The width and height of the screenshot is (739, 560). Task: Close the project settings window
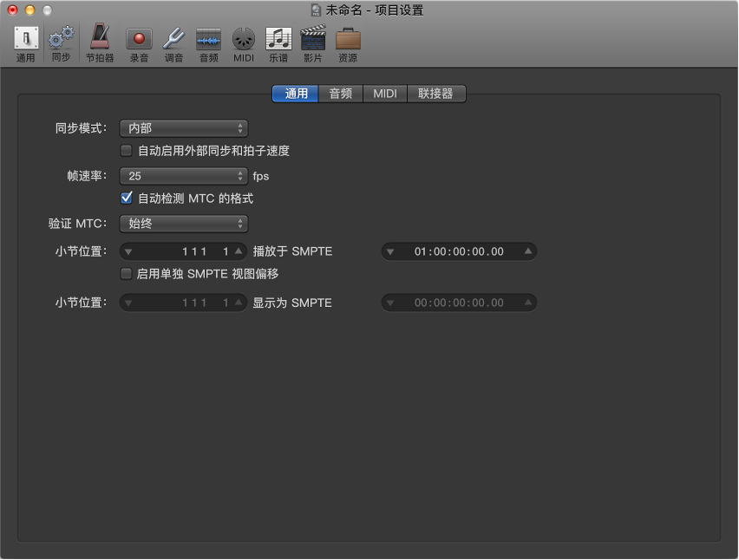click(12, 10)
